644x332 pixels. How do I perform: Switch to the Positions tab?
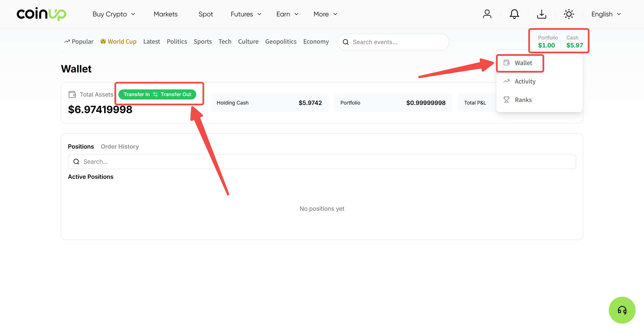coord(81,146)
